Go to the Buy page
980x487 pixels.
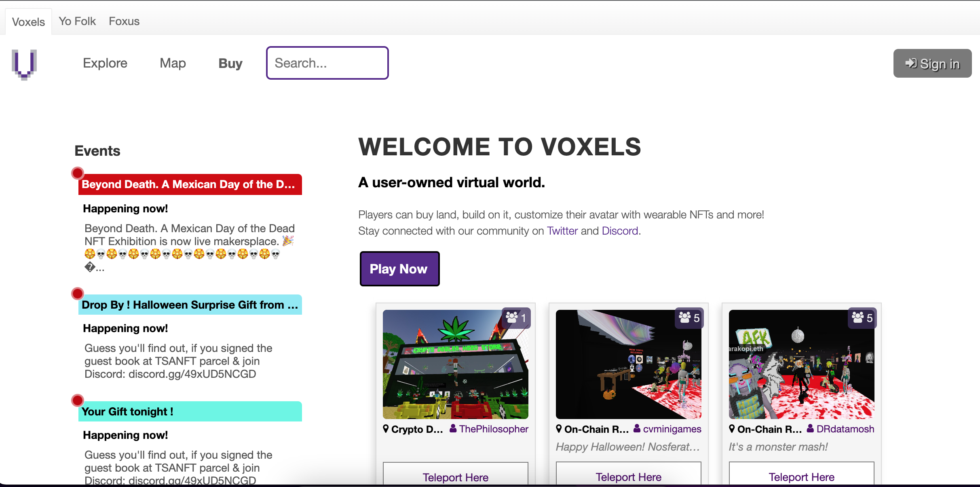coord(230,63)
